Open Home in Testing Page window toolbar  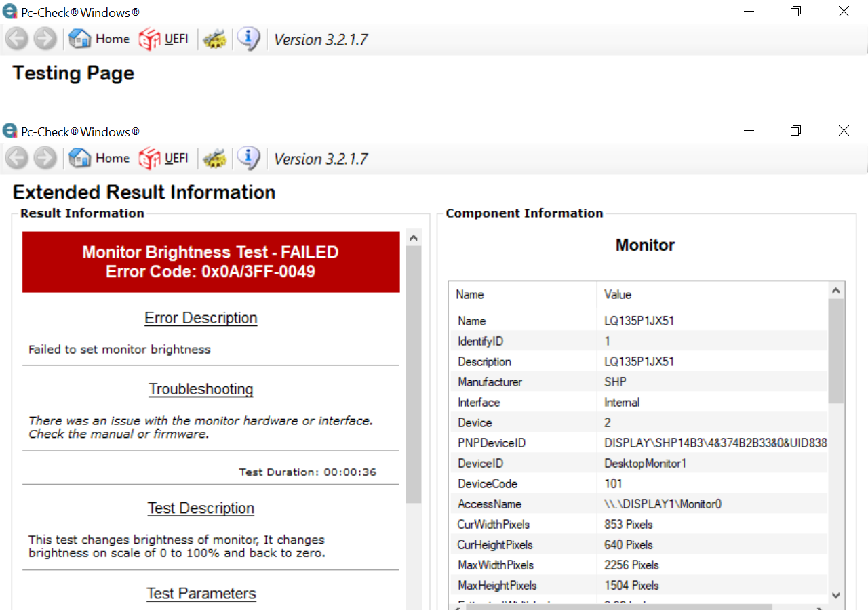[99, 39]
